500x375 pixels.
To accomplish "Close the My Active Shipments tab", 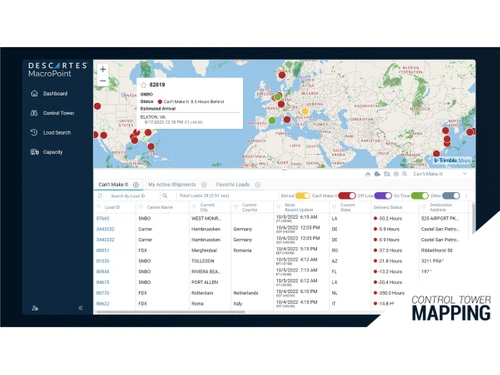I will (x=204, y=185).
